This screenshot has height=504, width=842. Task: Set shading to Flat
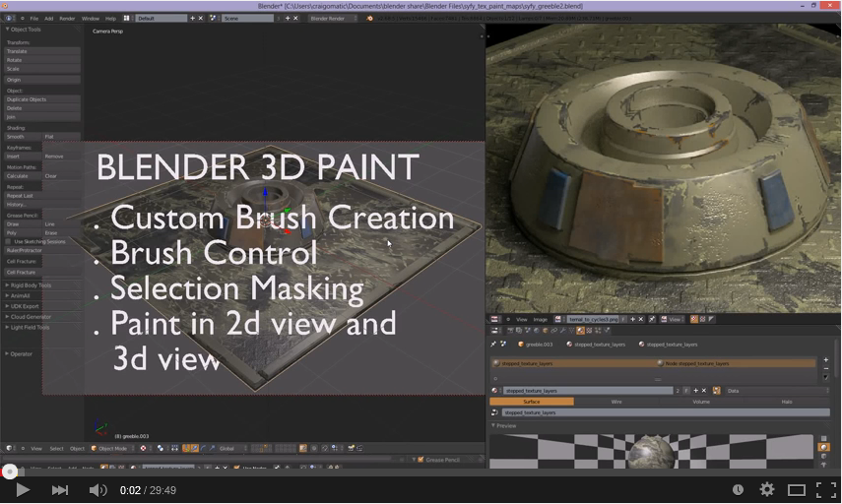(x=62, y=137)
